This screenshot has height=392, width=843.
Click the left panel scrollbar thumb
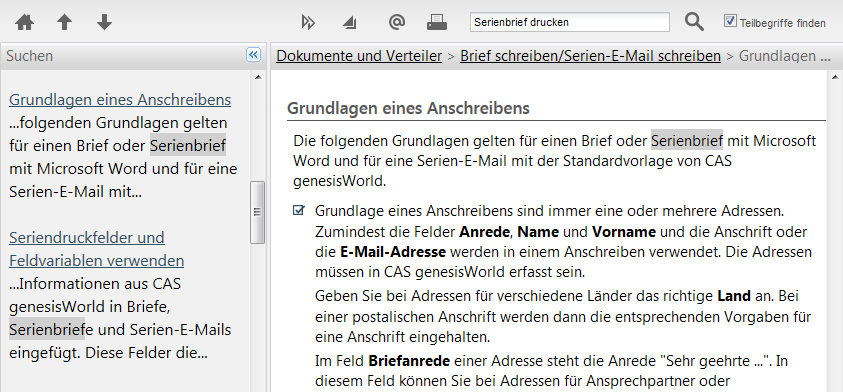pos(258,212)
